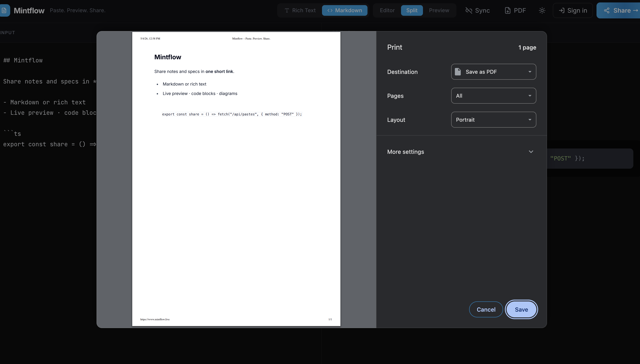Click the 'Markdown or rich text' editor line
The width and height of the screenshot is (640, 364).
(x=44, y=102)
